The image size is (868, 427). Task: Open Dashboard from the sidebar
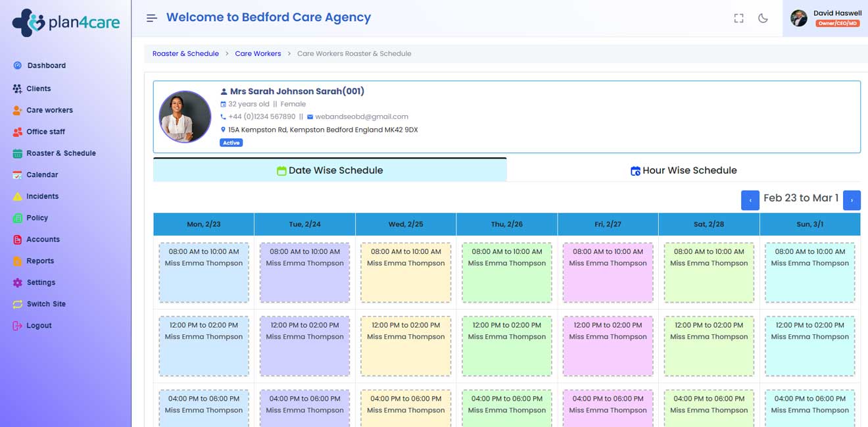(46, 66)
